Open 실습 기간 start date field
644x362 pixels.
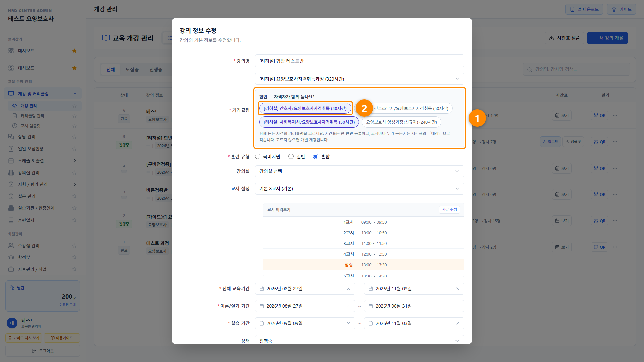point(305,323)
